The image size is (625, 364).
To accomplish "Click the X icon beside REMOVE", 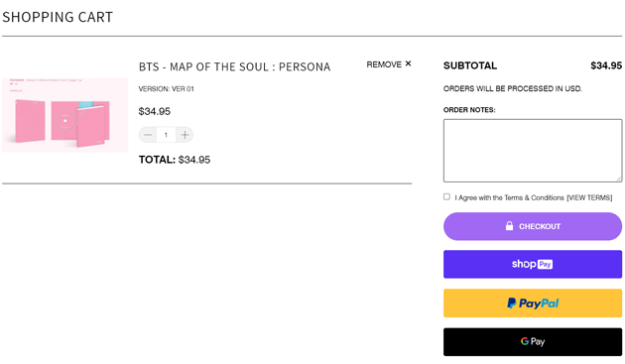I will [x=408, y=63].
